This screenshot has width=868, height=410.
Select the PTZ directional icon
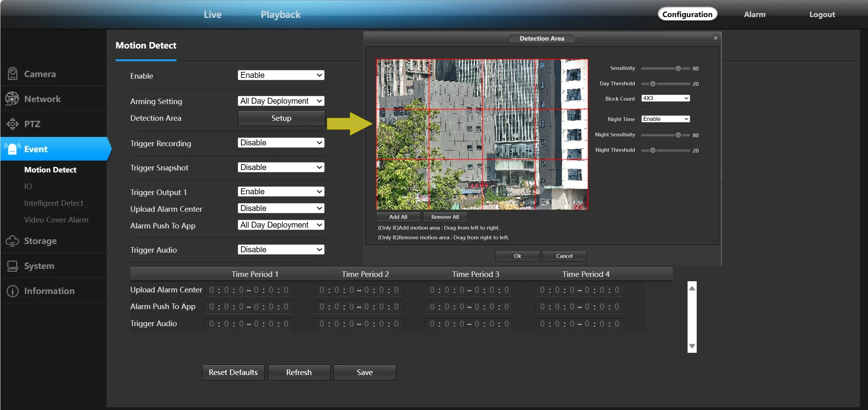click(x=12, y=124)
